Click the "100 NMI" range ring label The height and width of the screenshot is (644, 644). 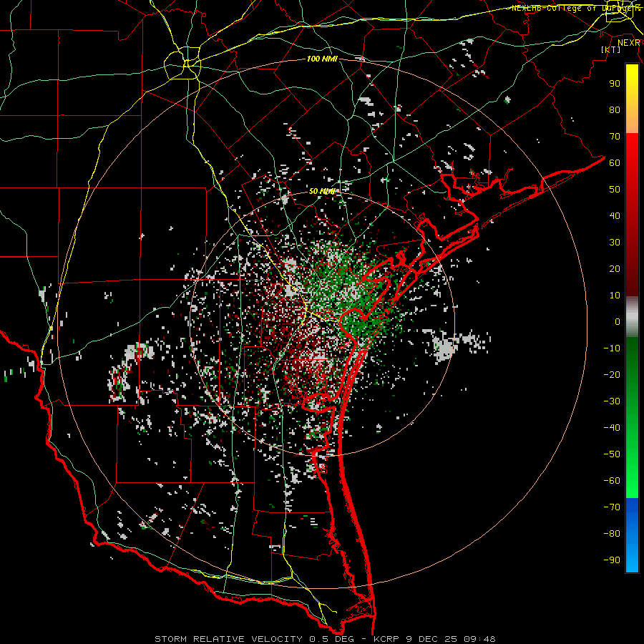click(322, 59)
